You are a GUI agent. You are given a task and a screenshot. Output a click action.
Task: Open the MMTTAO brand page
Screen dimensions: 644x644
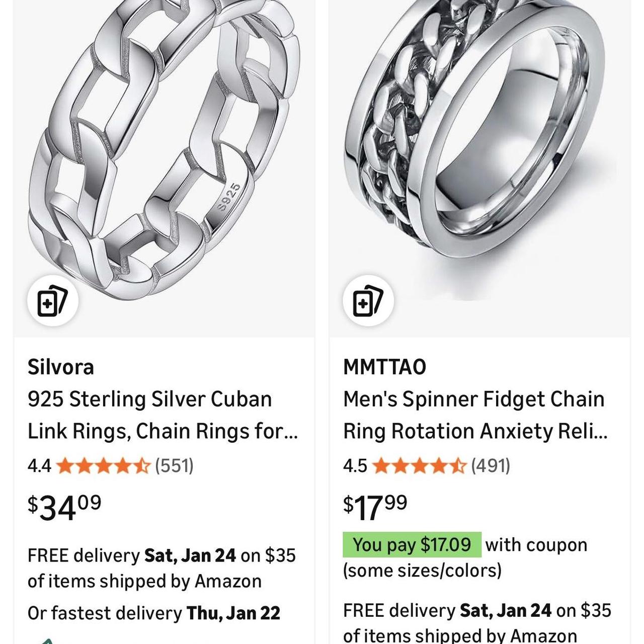tap(384, 366)
